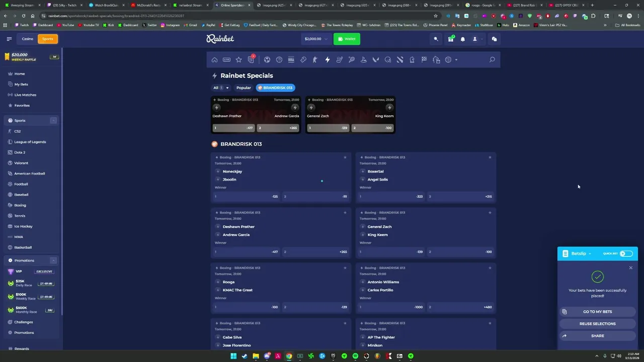Toggle the Quick Bet switch
This screenshot has height=362, width=644.
coord(626,254)
